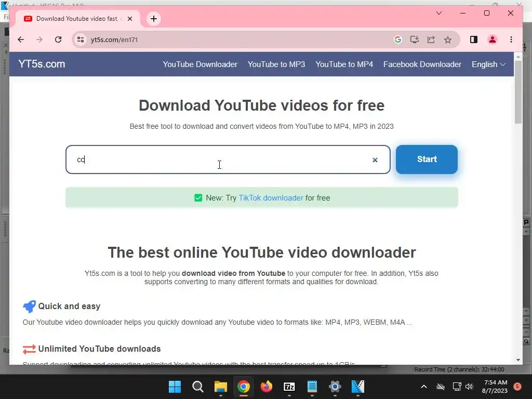Viewport: 532px width, 399px height.
Task: Open Notepad icon in taskbar
Action: click(x=312, y=387)
